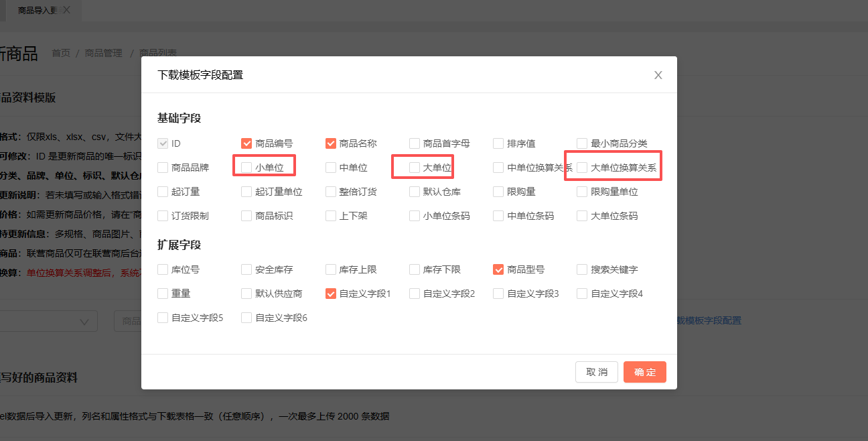
Task: Enable the 中单位换算关系 checkbox
Action: [x=498, y=168]
